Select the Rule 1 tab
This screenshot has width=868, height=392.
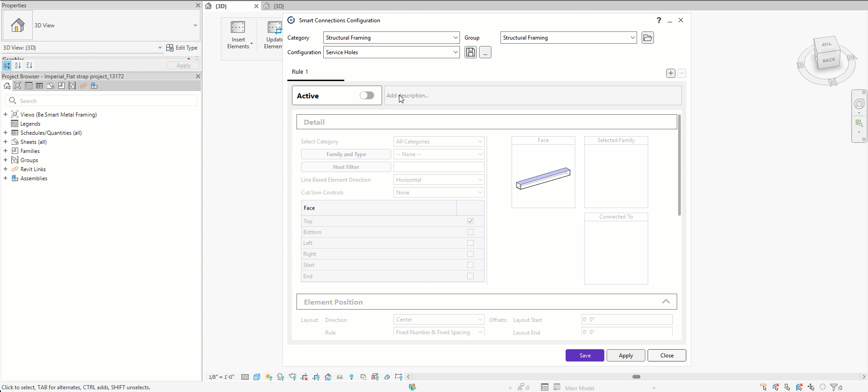pyautogui.click(x=300, y=72)
